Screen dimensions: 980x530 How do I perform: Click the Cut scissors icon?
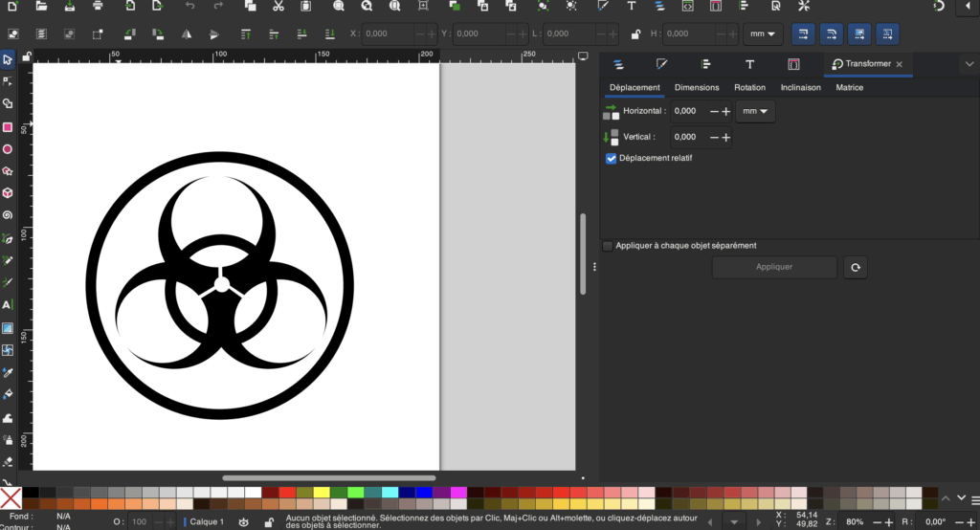point(278,6)
